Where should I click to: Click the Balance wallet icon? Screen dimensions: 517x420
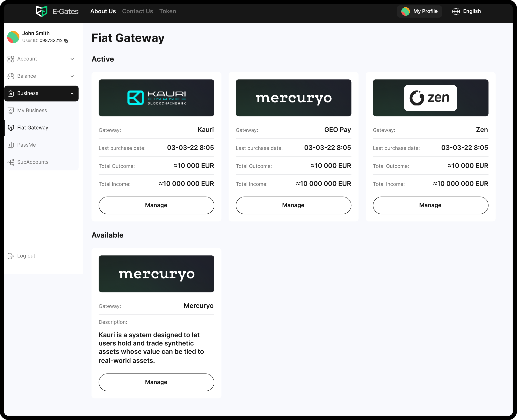(11, 76)
